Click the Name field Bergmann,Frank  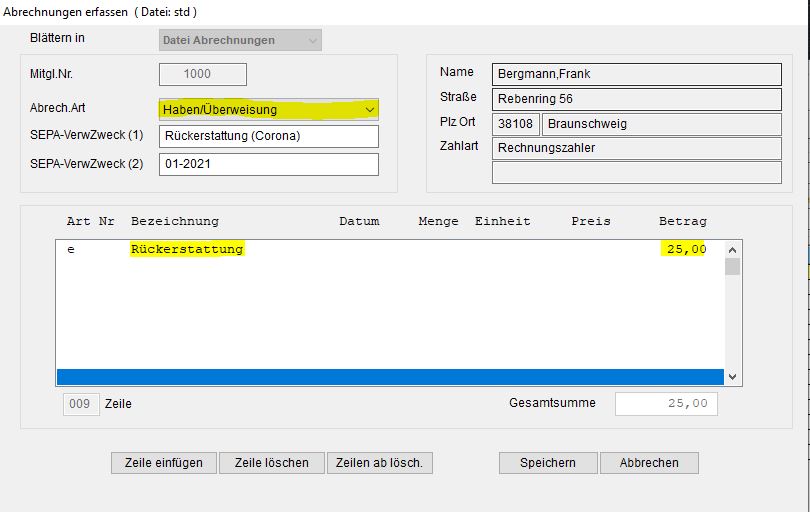point(636,74)
